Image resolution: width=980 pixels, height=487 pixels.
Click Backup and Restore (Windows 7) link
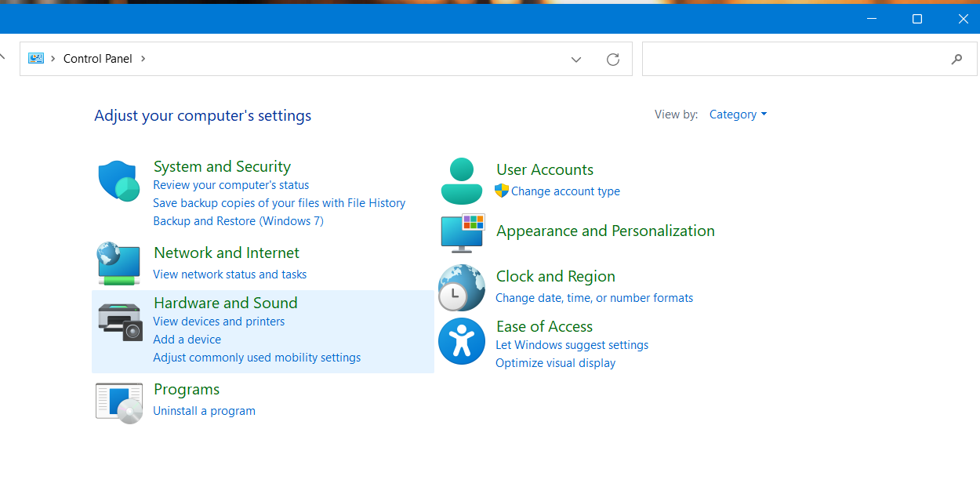pos(238,221)
